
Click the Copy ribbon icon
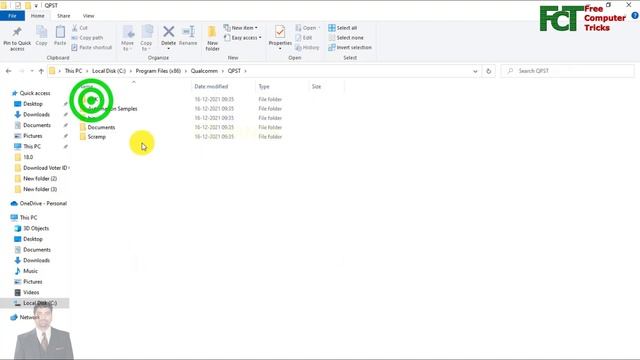(x=41, y=36)
